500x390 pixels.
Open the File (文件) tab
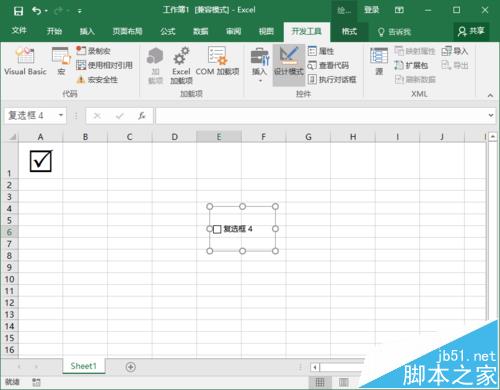click(x=19, y=31)
